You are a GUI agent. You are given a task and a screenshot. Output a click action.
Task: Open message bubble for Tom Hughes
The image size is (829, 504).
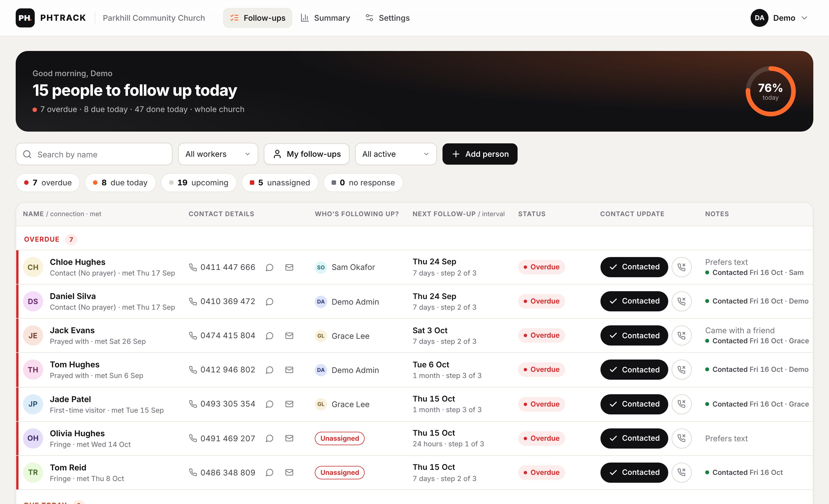coord(269,370)
